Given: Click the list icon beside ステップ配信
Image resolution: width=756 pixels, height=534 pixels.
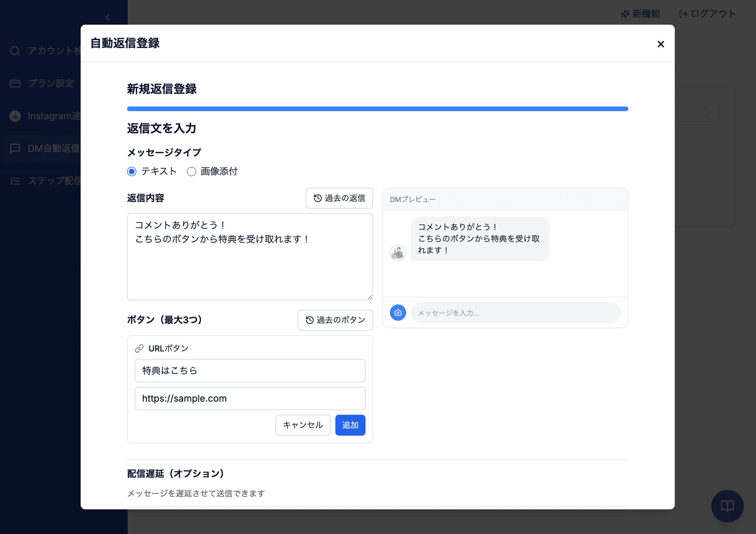Looking at the screenshot, I should pos(15,181).
